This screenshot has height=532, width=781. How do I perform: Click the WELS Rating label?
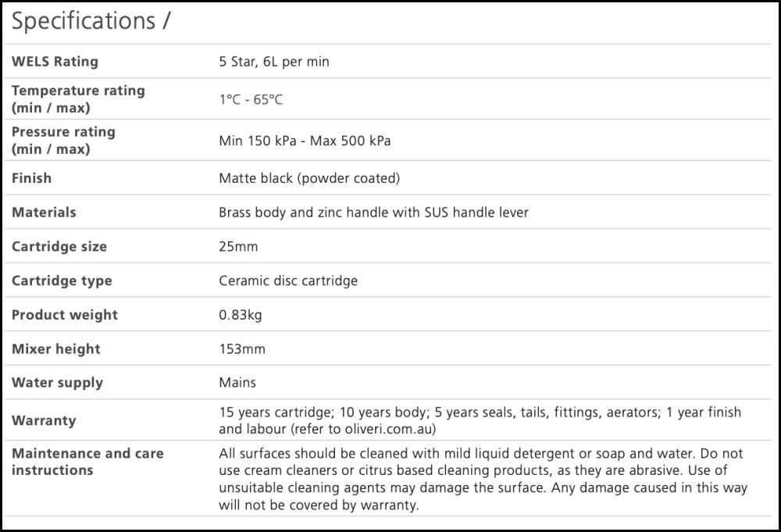pos(55,62)
